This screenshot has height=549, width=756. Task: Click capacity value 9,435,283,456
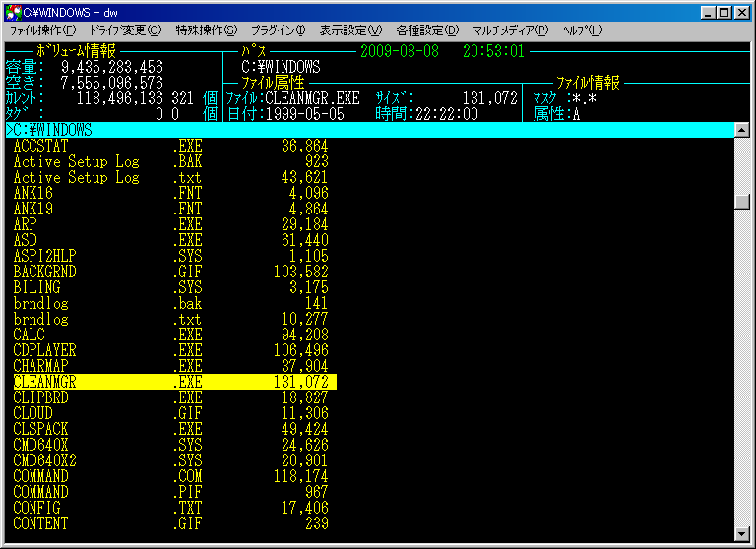[112, 67]
